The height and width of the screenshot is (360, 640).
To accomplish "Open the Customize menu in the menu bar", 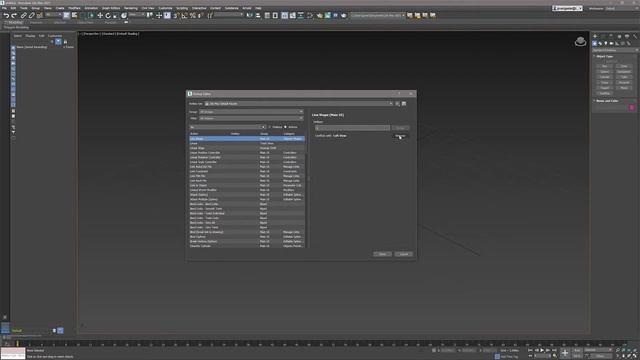I will (165, 8).
